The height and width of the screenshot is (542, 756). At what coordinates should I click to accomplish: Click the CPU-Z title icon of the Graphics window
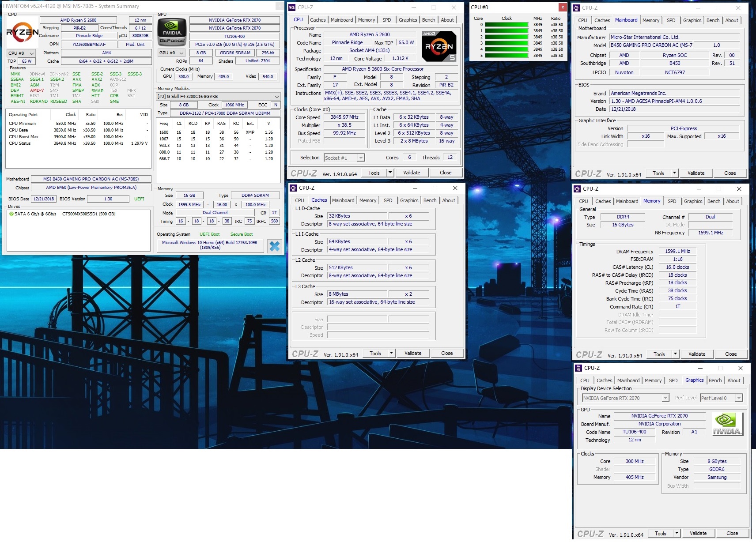click(x=578, y=368)
